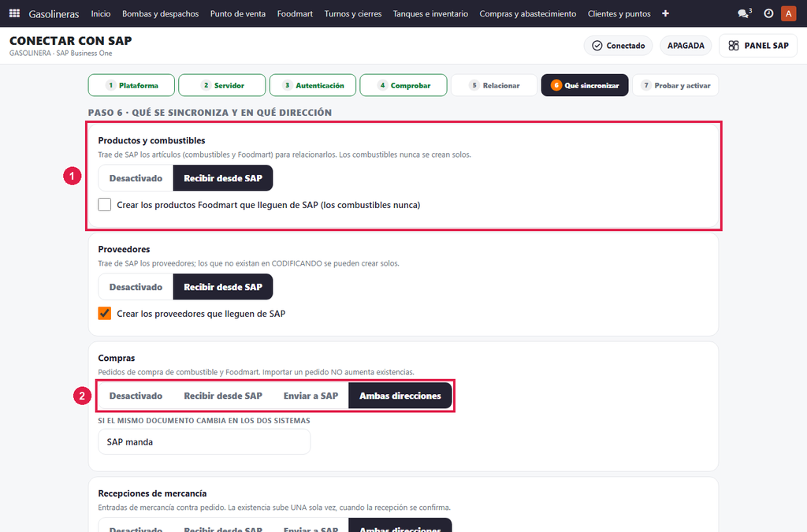
Task: Go to step 5 Relacionar
Action: (494, 85)
